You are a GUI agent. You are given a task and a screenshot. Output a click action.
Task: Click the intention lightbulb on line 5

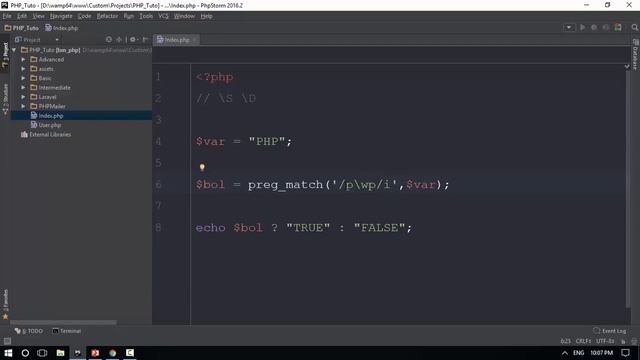click(x=202, y=167)
